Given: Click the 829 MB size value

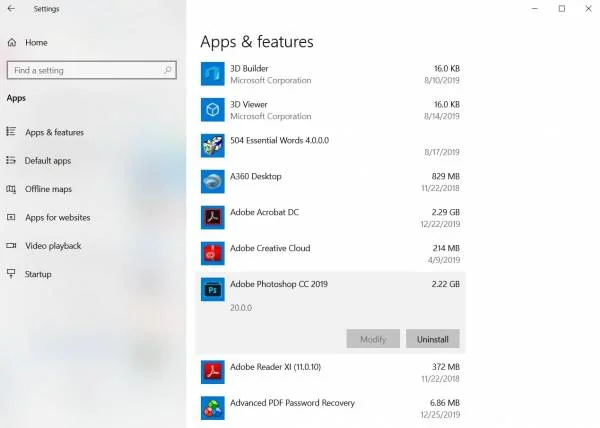Looking at the screenshot, I should (x=446, y=176).
